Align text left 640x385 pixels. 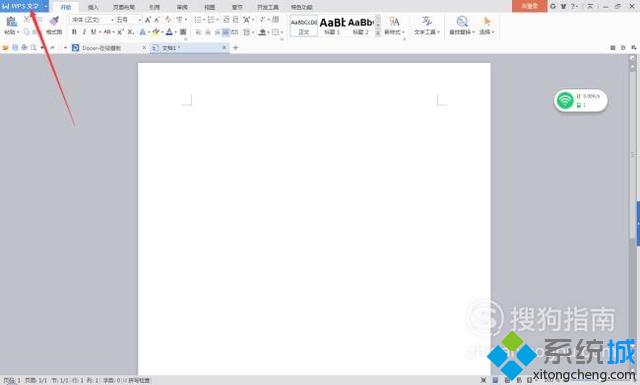pyautogui.click(x=198, y=32)
